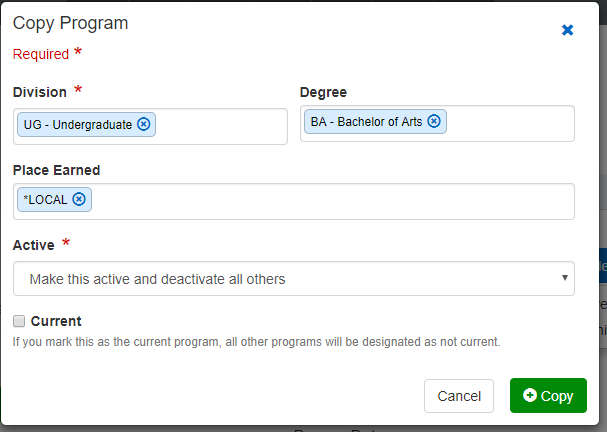Click the Division field label
Image resolution: width=607 pixels, height=432 pixels.
click(40, 92)
